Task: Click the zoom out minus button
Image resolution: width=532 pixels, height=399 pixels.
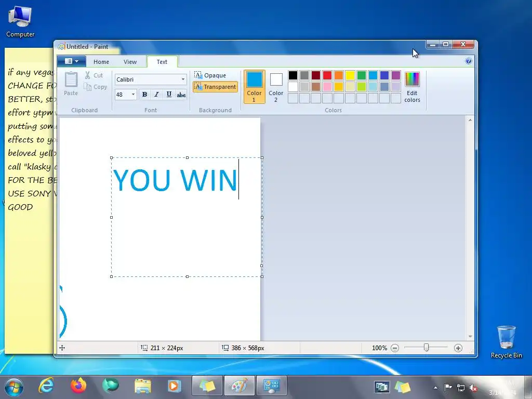Action: click(x=395, y=348)
